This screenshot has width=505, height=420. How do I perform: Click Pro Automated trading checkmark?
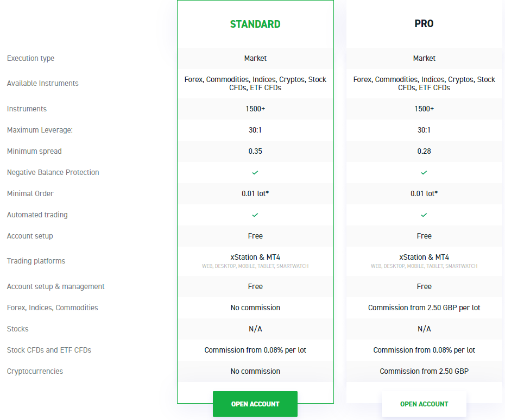[424, 215]
